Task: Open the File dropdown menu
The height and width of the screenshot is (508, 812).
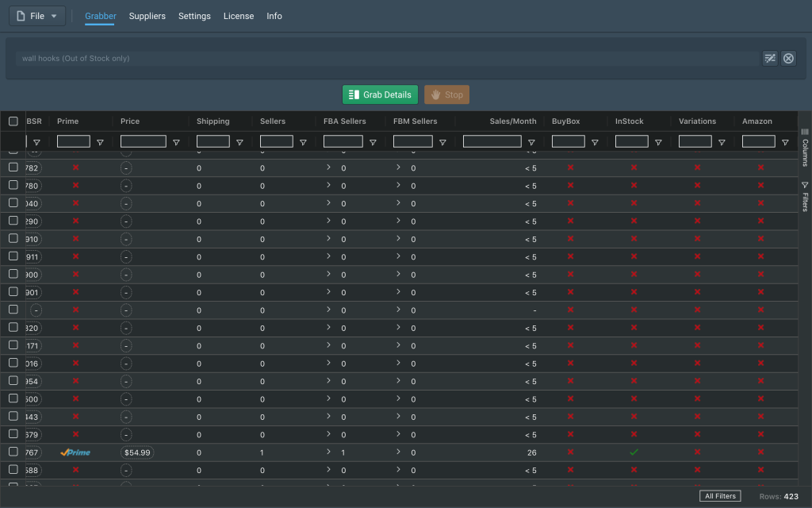Action: (x=37, y=16)
